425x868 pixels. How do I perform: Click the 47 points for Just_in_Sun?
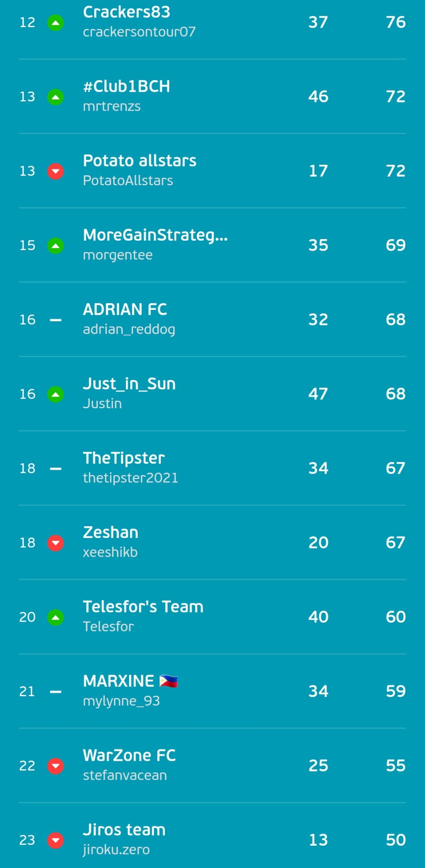pos(318,394)
